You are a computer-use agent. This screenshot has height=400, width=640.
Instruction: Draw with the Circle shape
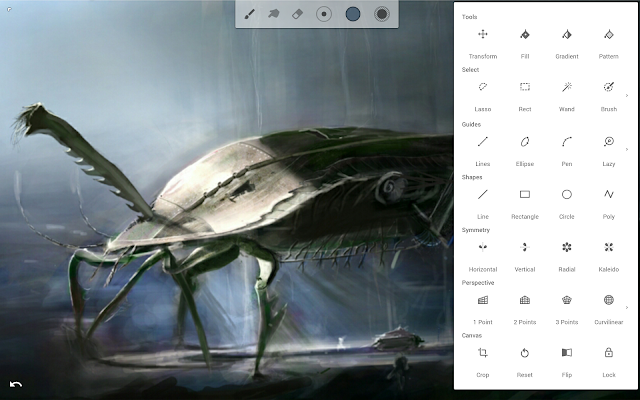pos(567,194)
